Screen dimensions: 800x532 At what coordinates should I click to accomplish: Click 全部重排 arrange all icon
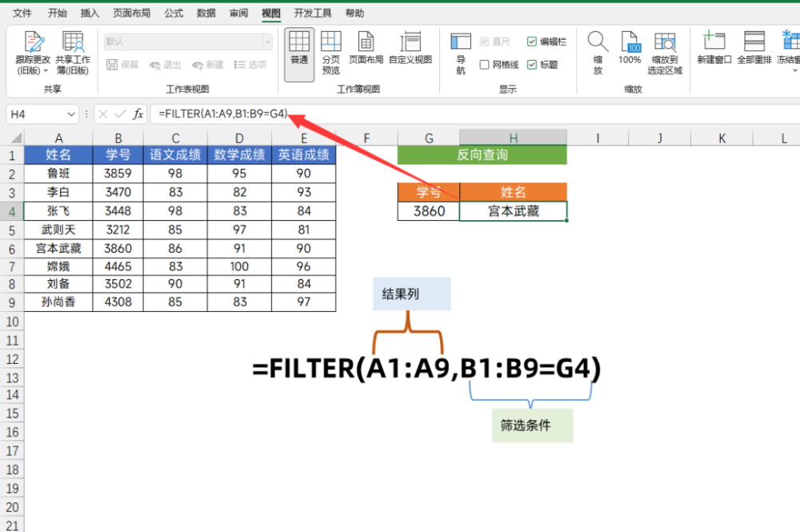[754, 48]
